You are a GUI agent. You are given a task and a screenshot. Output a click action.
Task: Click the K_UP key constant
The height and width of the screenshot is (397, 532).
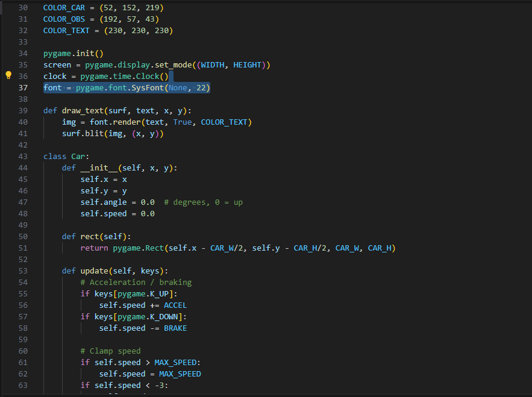tap(161, 293)
